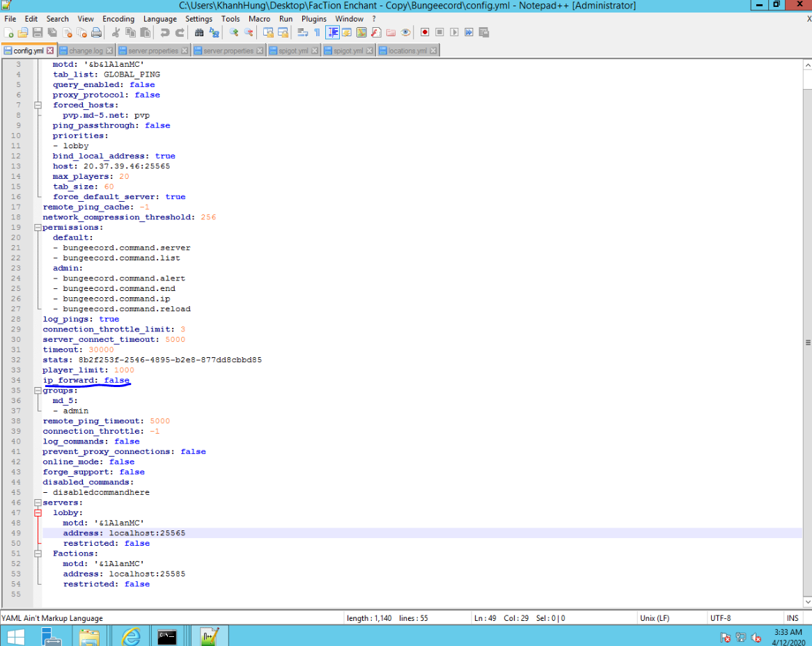This screenshot has width=812, height=646.
Task: Toggle the Word Wrap toolbar button
Action: [302, 33]
